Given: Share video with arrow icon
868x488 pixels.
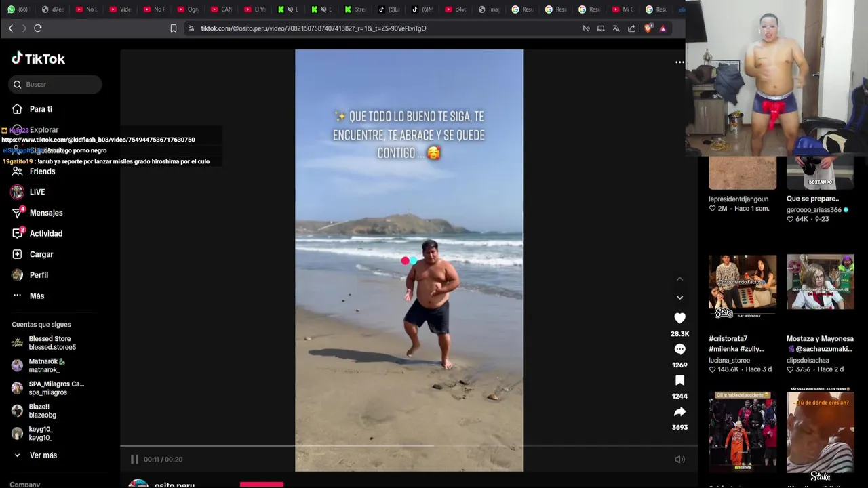Looking at the screenshot, I should click(679, 411).
